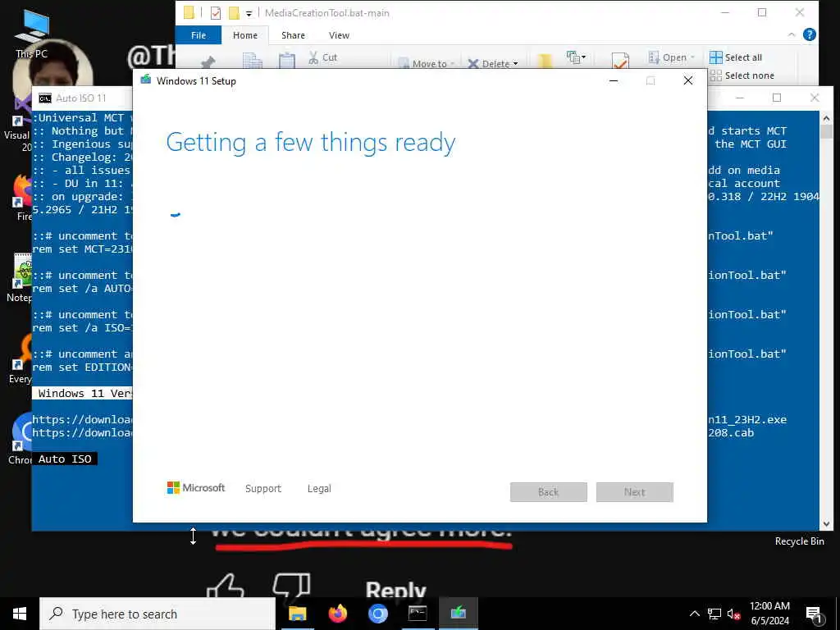Open File Explorer from the taskbar

[x=297, y=614]
